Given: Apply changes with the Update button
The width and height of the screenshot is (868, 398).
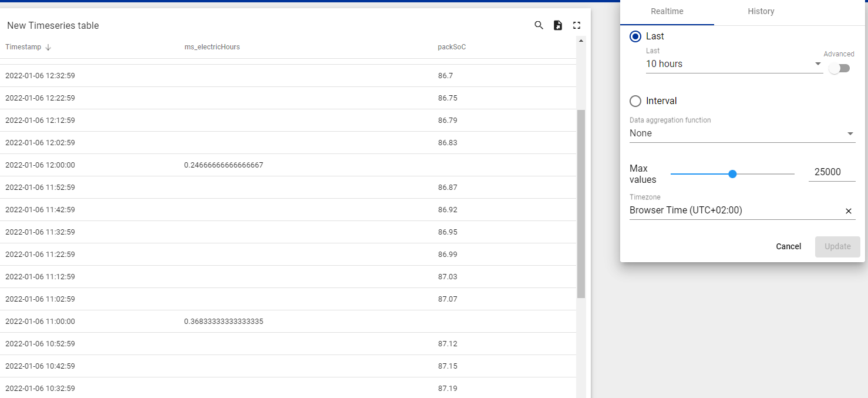Looking at the screenshot, I should [x=837, y=246].
